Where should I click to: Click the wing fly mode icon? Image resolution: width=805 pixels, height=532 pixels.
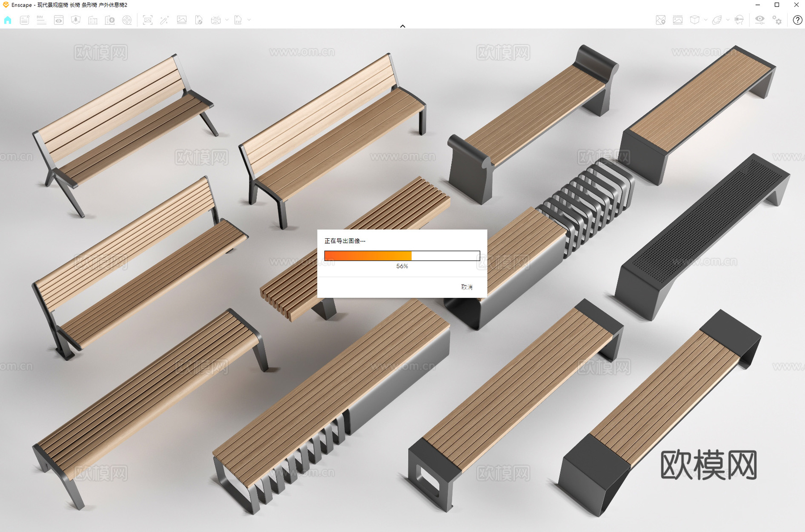(x=717, y=20)
